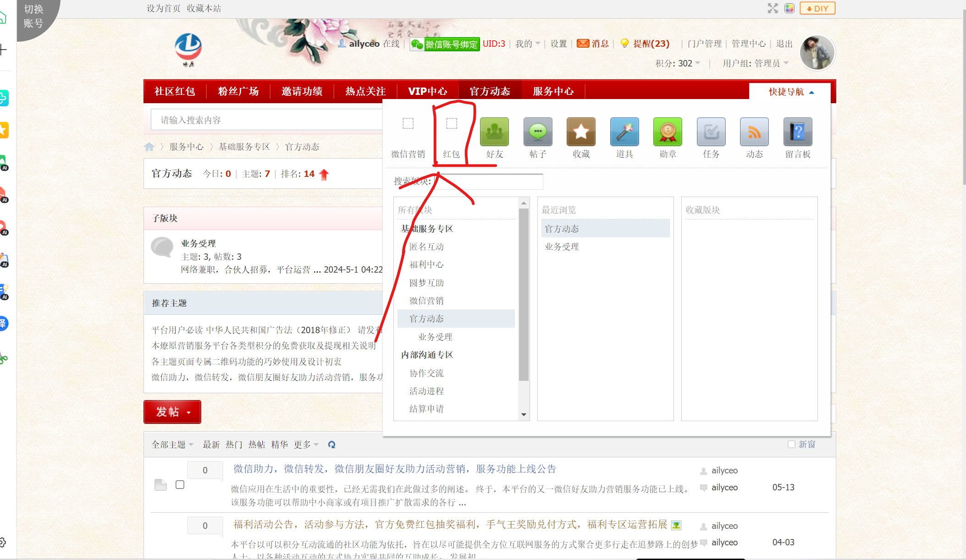The width and height of the screenshot is (966, 560).
Task: Select 结算申请 in forum list
Action: 427,409
